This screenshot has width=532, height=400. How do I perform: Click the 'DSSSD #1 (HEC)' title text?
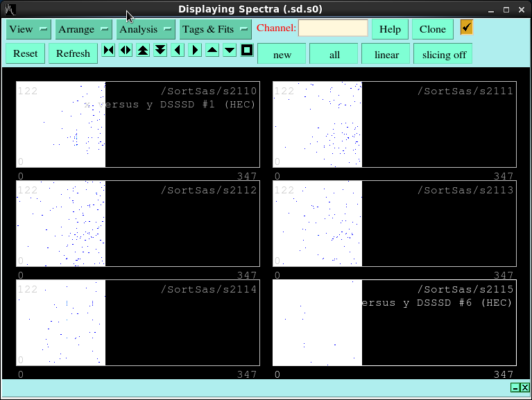coord(207,104)
